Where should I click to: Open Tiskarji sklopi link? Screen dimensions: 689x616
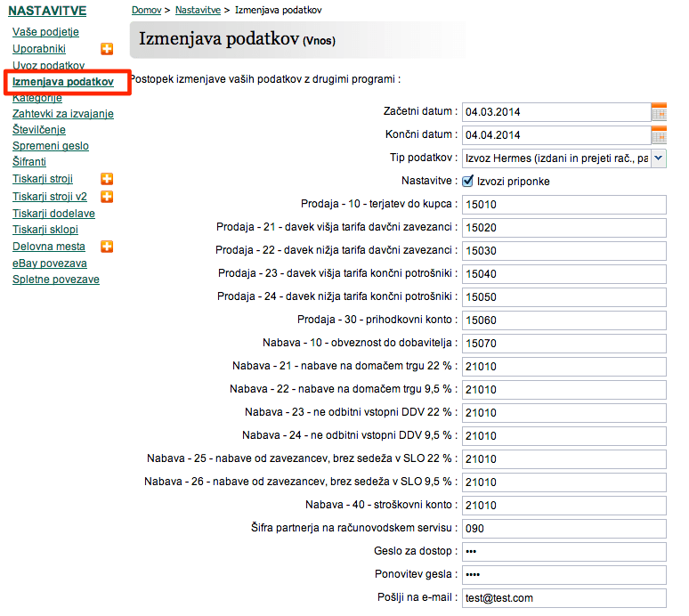pyautogui.click(x=45, y=230)
